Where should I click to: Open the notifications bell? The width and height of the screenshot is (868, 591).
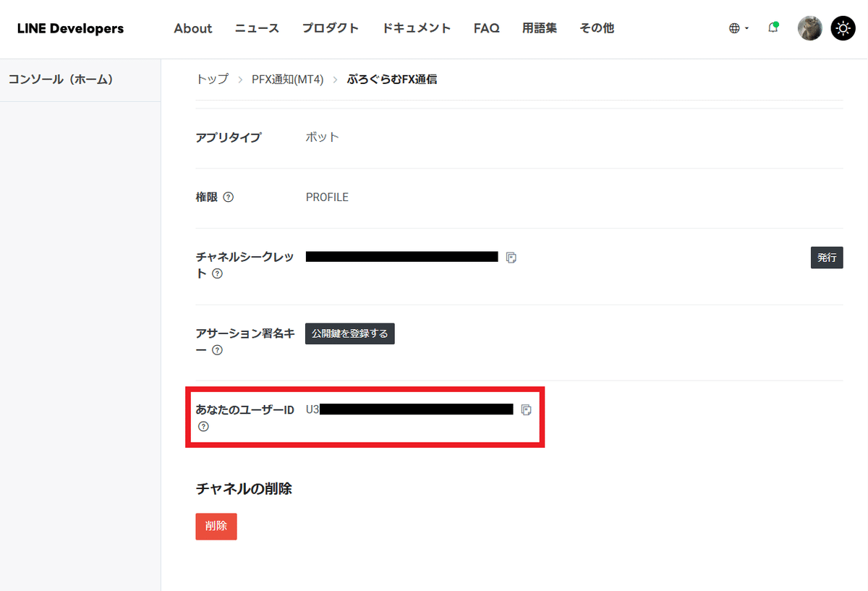coord(773,28)
